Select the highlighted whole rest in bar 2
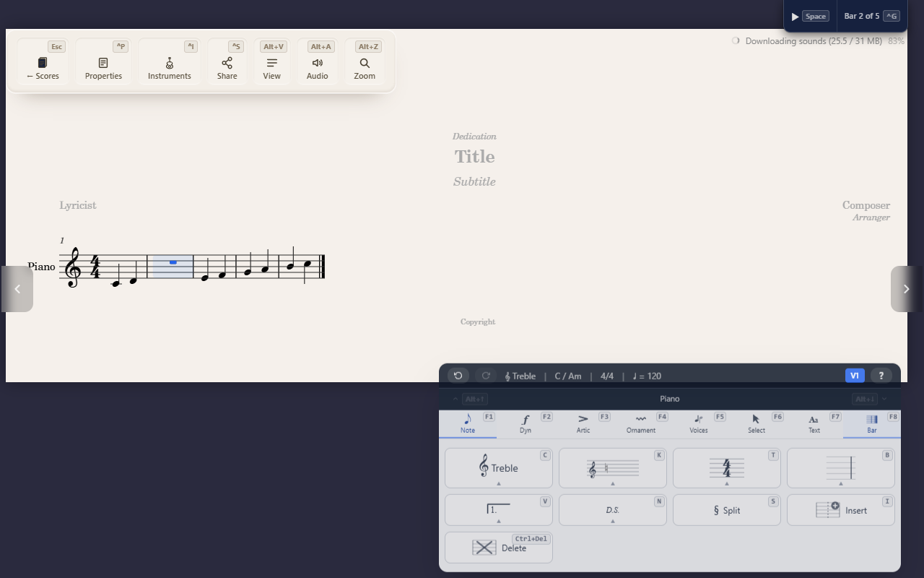 click(x=173, y=262)
